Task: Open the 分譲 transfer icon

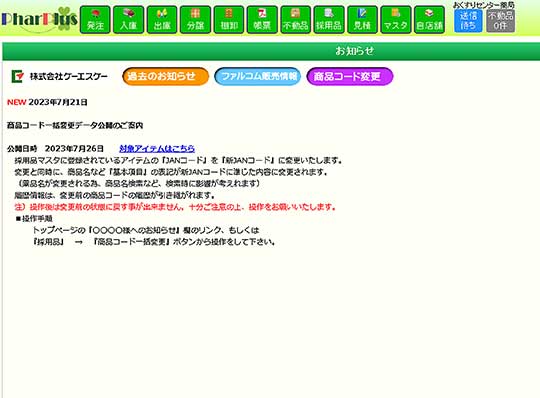Action: click(196, 20)
